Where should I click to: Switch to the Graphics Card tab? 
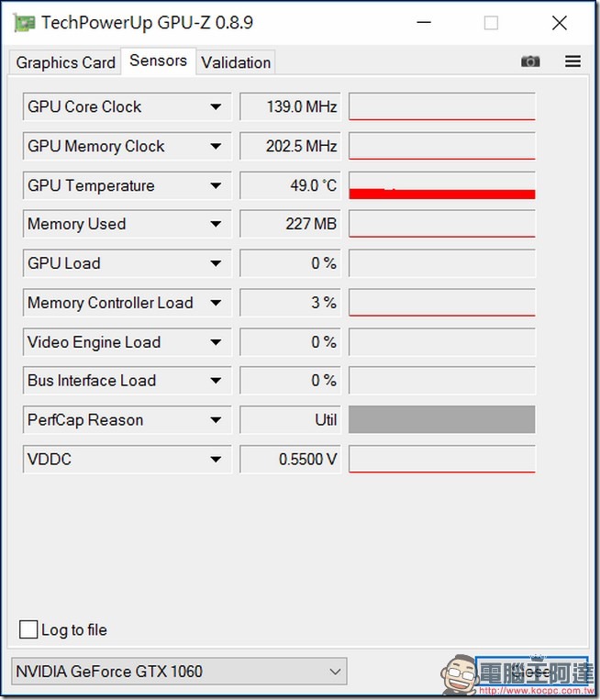pos(66,62)
